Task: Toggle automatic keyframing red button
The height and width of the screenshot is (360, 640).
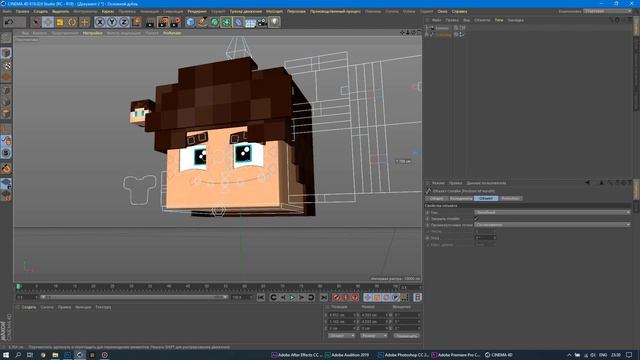Action: pos(345,298)
